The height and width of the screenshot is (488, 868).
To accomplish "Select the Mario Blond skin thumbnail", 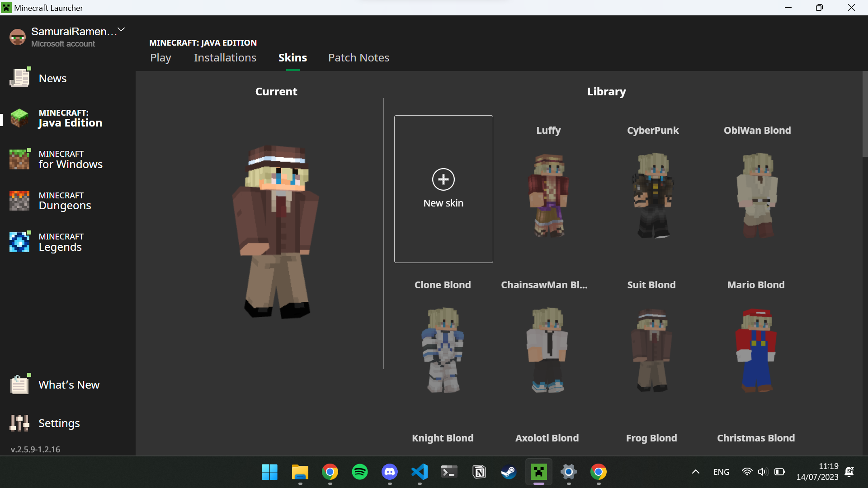I will pyautogui.click(x=756, y=350).
